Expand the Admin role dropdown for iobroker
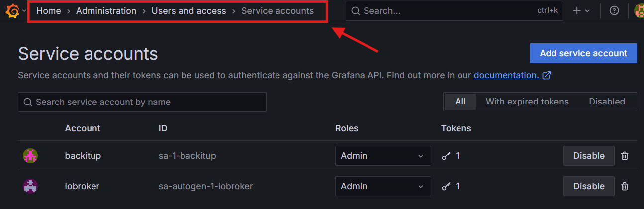644x209 pixels. (383, 186)
